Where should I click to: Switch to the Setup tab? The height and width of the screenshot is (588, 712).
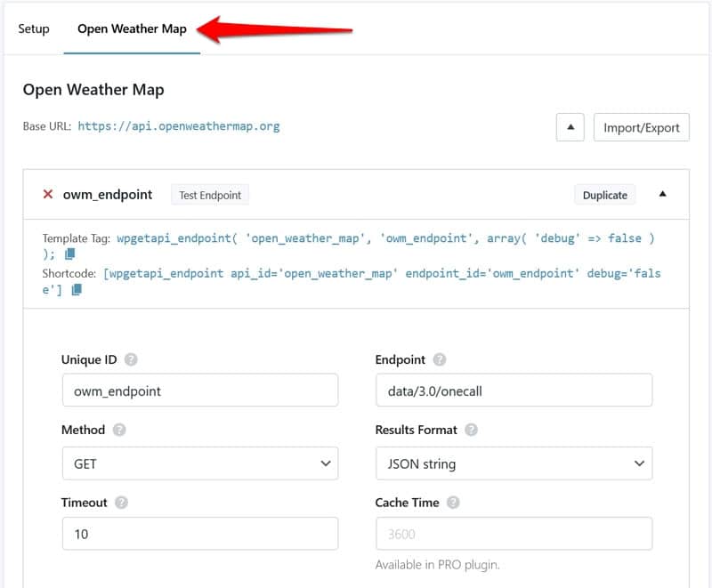34,28
